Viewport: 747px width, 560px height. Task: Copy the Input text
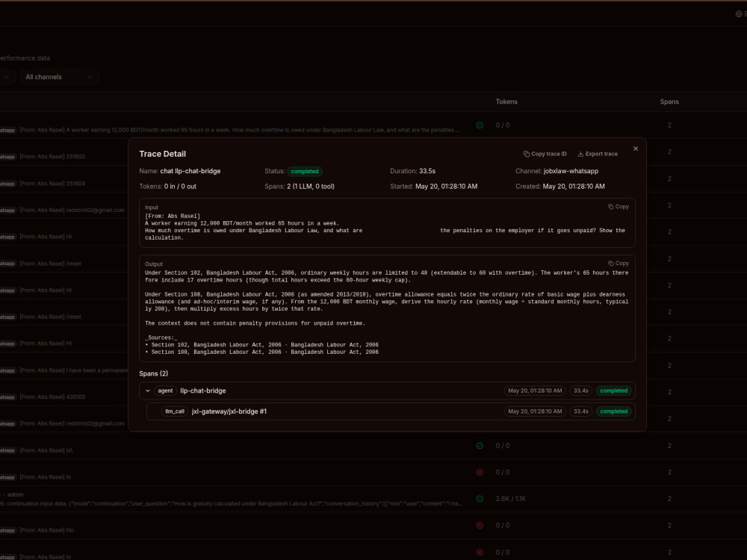(619, 207)
